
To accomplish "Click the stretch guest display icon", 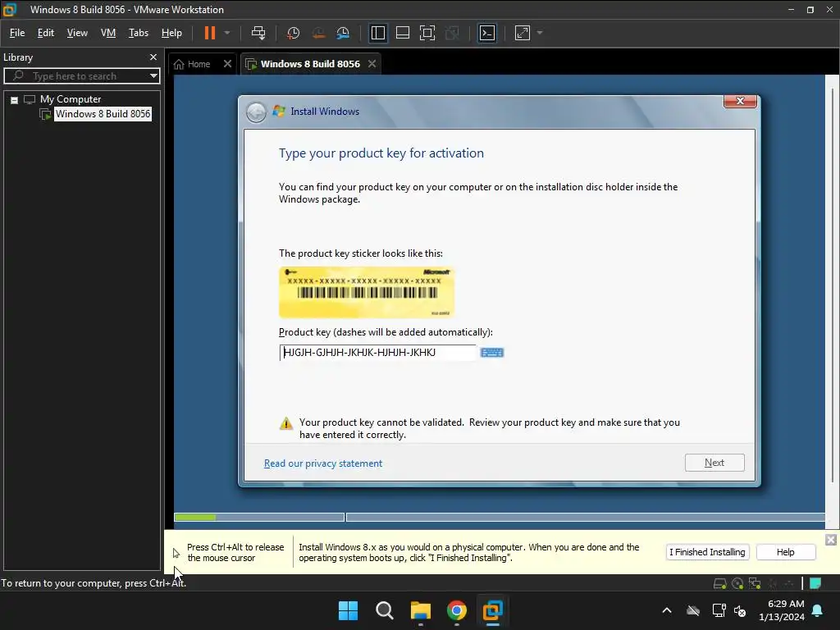I will tap(523, 33).
